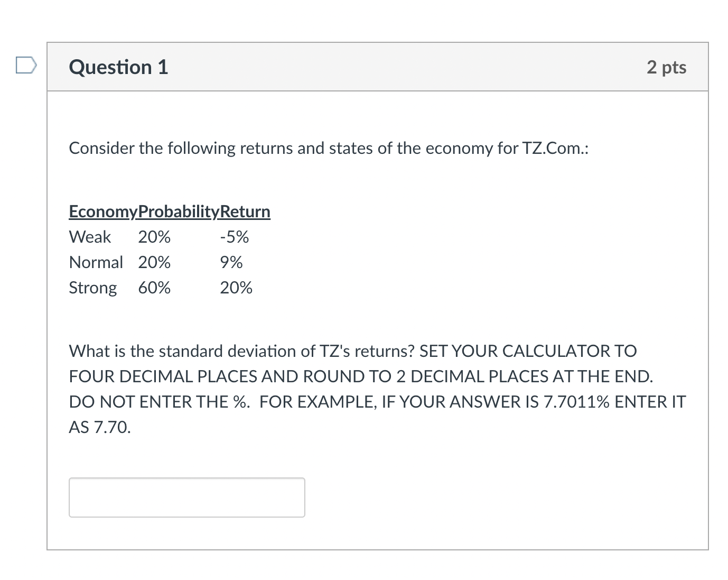Click inside the answer input box
Screen dimensions: 728x580
[186, 497]
